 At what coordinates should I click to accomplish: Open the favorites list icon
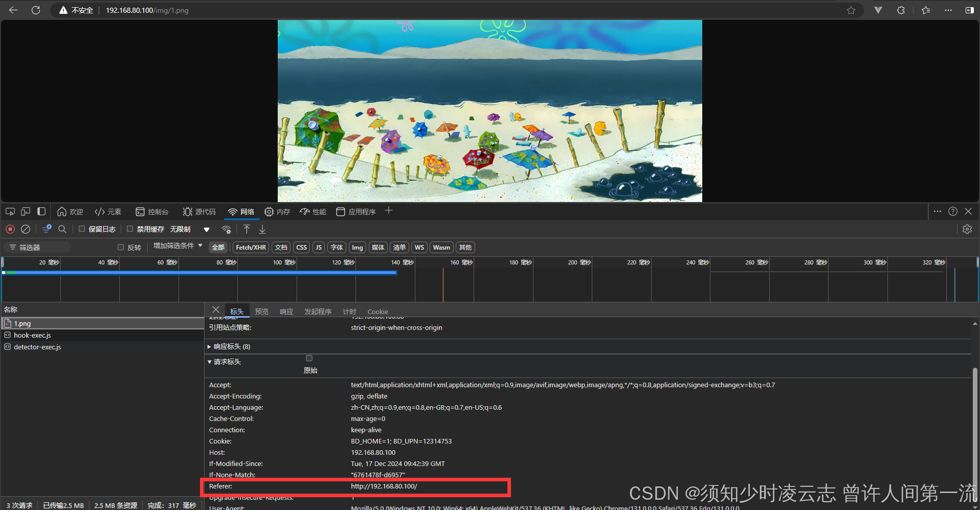[926, 10]
